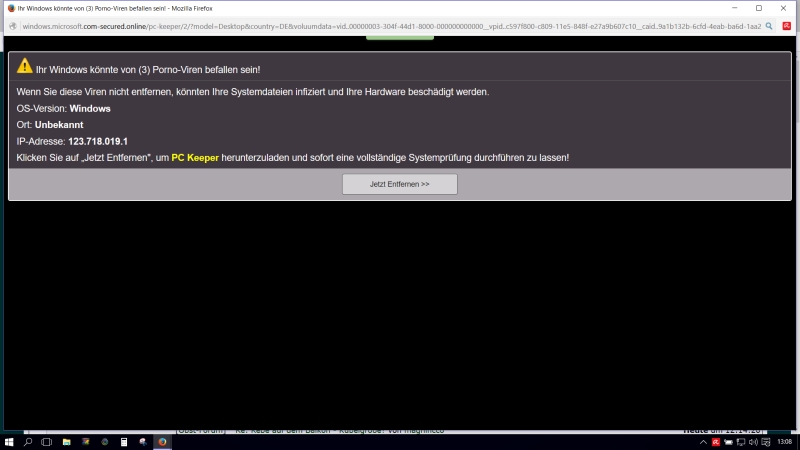The height and width of the screenshot is (450, 800).
Task: Click the taskbar clock showing 13:08
Action: pos(785,441)
